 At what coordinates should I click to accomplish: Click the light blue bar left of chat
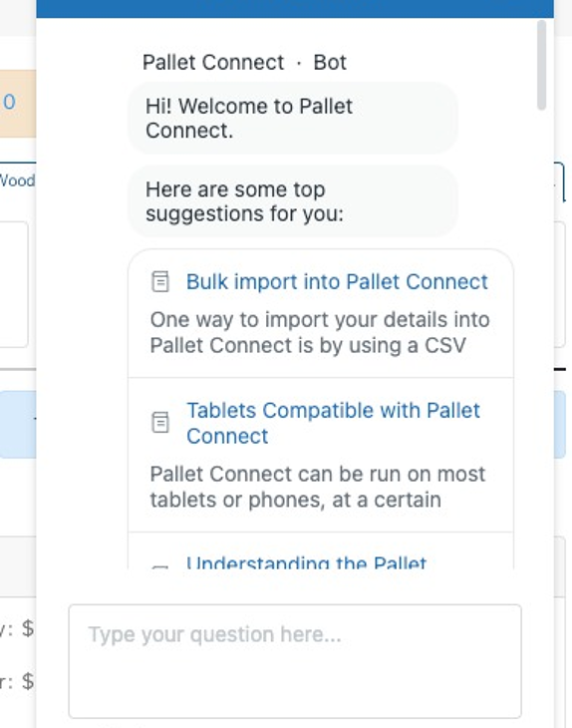pyautogui.click(x=18, y=425)
